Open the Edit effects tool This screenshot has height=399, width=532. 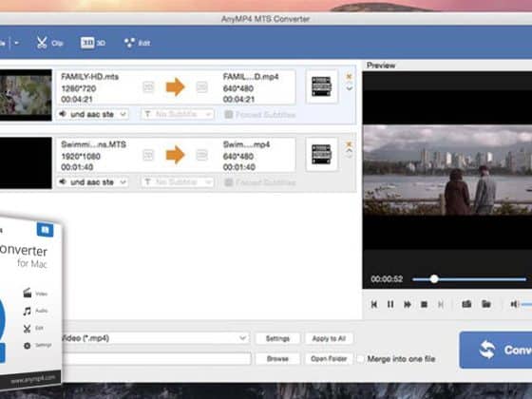137,43
